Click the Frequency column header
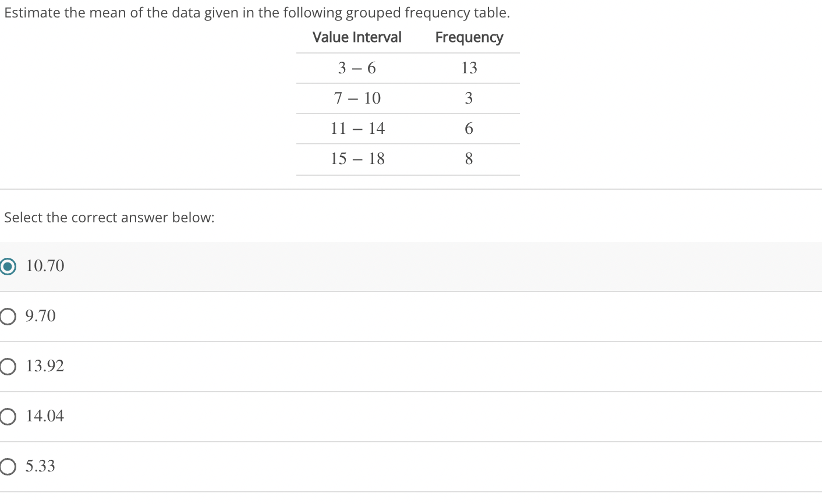822x504 pixels. tap(469, 37)
